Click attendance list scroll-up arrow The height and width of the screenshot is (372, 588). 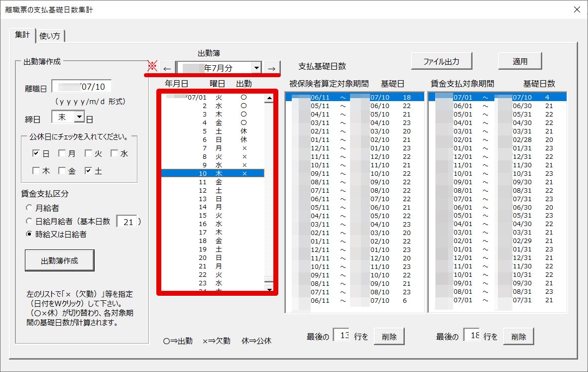point(269,98)
